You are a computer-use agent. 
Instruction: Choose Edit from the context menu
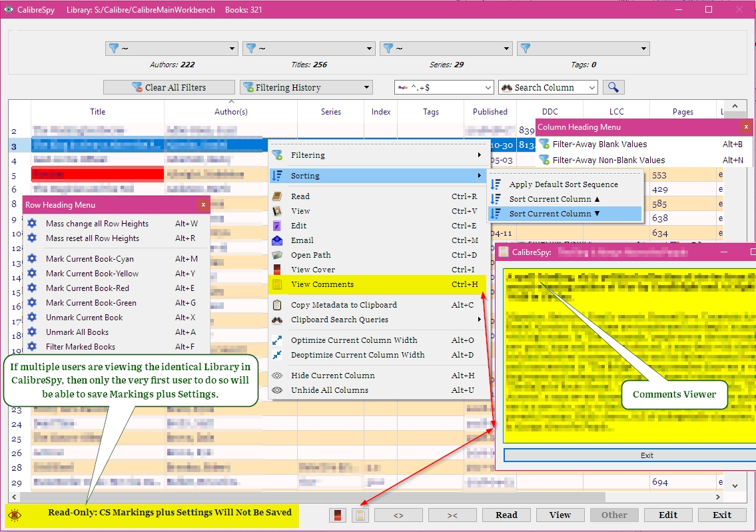(x=377, y=226)
